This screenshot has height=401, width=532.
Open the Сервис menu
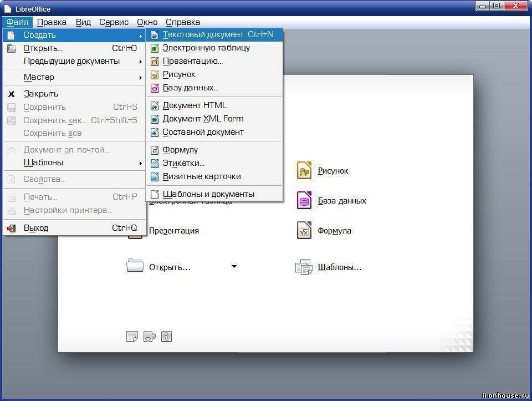click(x=114, y=22)
